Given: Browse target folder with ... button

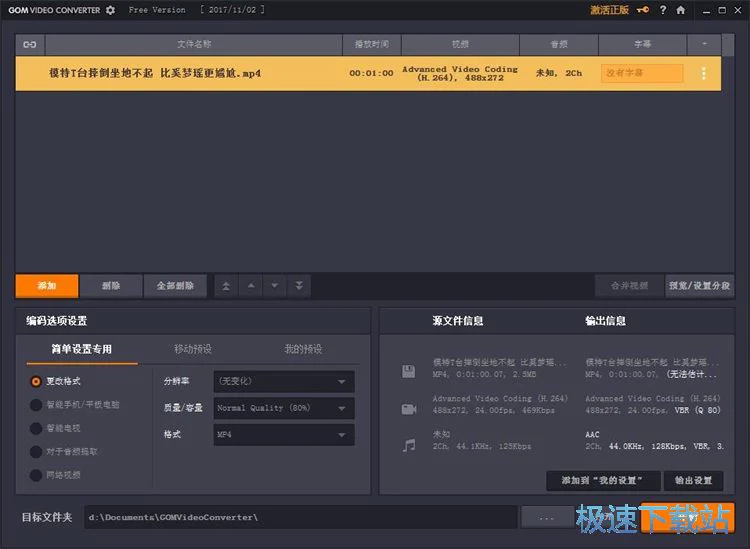Looking at the screenshot, I should coord(547,517).
